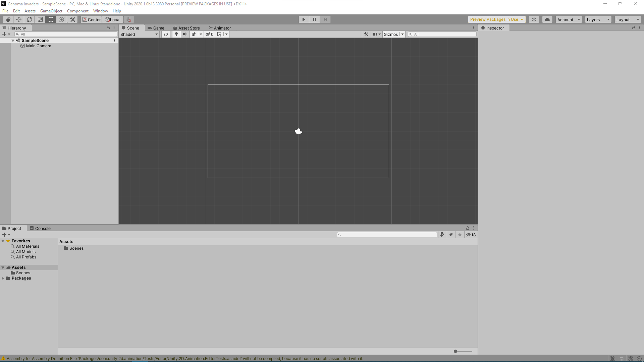Switch to the Console tab
The image size is (644, 362).
[x=40, y=229]
